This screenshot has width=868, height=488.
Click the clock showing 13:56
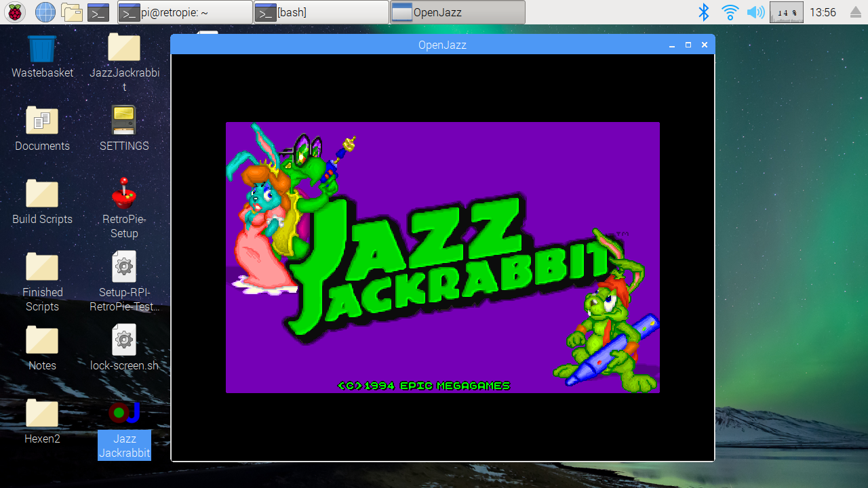pos(823,12)
